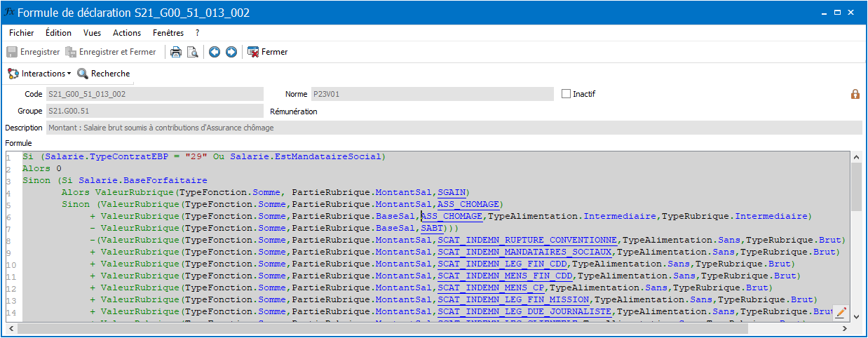Screen dimensions: 868x338
Task: Click the Recherche search button
Action: tap(104, 73)
